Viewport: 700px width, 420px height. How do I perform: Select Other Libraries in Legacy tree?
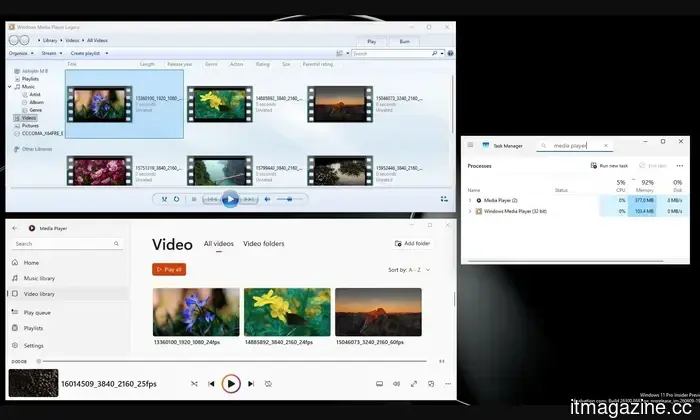point(37,149)
